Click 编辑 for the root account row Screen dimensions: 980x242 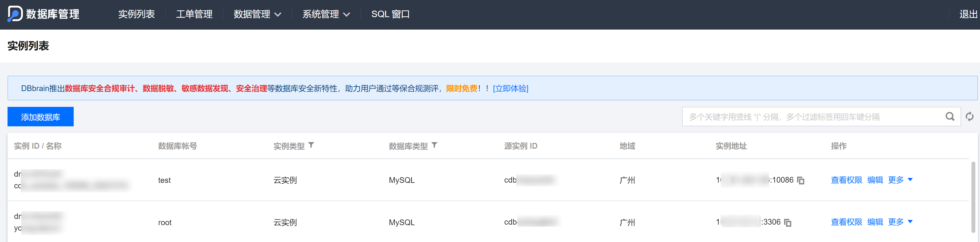point(875,222)
